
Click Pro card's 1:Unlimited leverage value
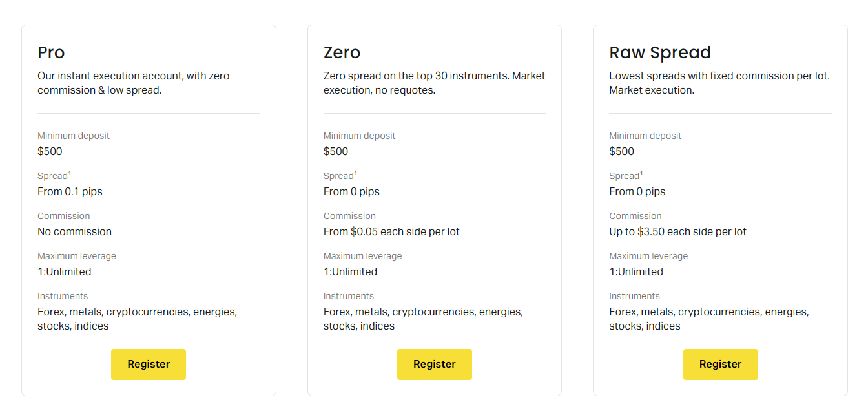[64, 271]
